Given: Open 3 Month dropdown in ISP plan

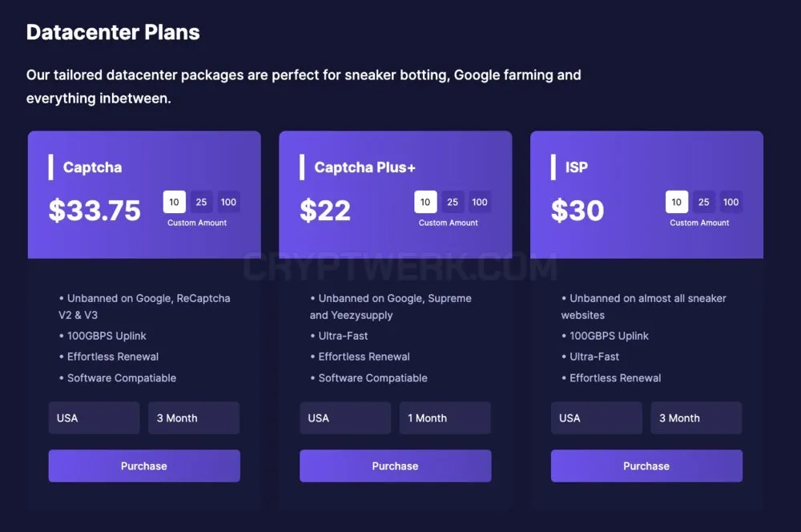Looking at the screenshot, I should click(x=696, y=418).
